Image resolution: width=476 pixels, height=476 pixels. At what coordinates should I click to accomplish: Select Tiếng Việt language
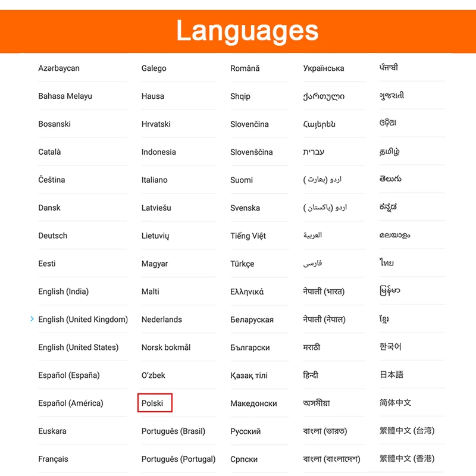point(248,236)
